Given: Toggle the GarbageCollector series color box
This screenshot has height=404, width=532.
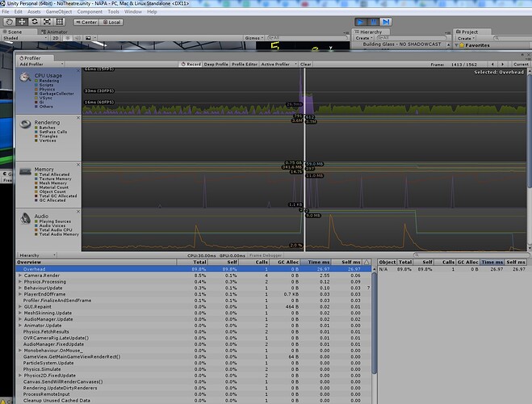Looking at the screenshot, I should tap(36, 94).
